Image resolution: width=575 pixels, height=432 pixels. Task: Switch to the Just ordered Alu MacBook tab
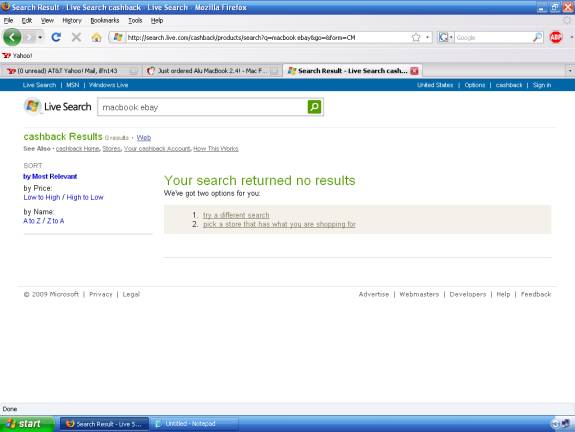click(213, 71)
